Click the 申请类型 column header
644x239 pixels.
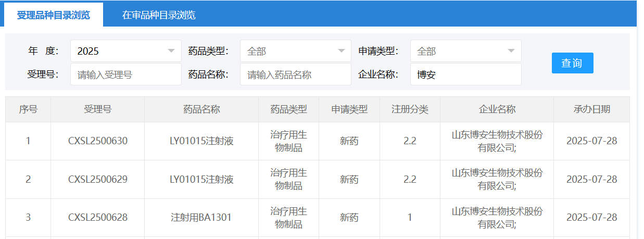pyautogui.click(x=349, y=109)
